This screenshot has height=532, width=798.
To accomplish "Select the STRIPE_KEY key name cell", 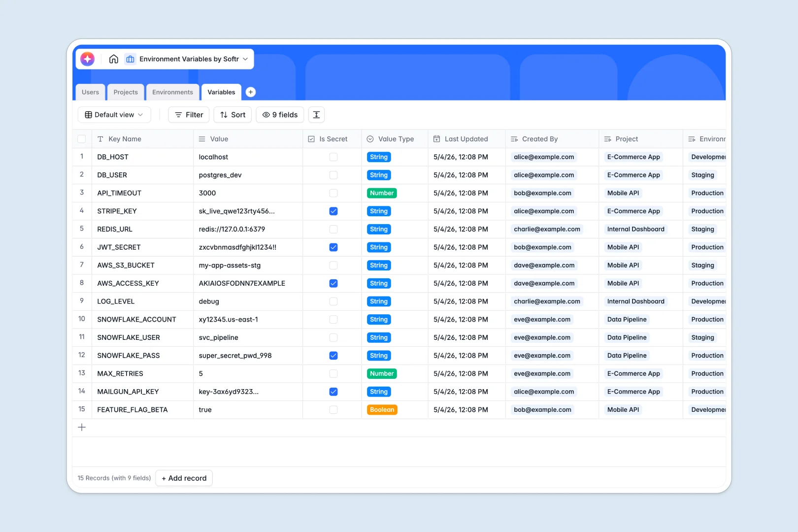I will point(142,211).
